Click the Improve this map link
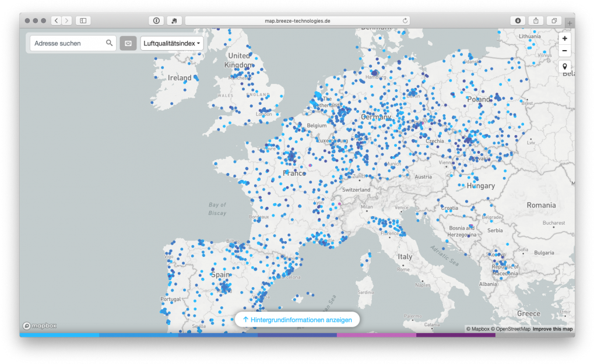Viewport: 594px width, 364px height. coord(553,329)
